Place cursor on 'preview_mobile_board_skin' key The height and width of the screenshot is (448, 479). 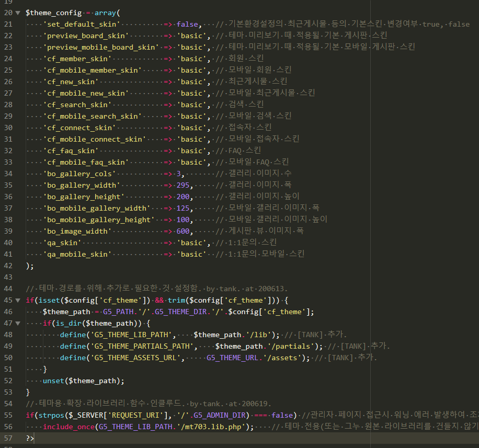point(101,47)
